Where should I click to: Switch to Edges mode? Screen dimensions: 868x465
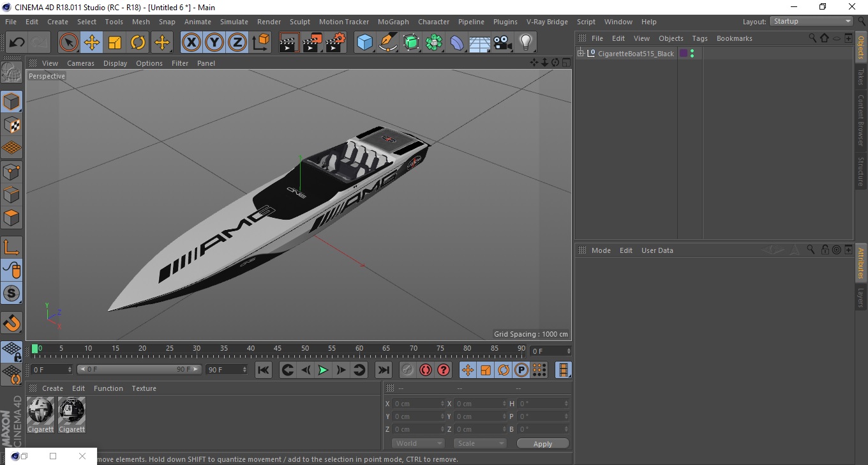click(x=11, y=194)
